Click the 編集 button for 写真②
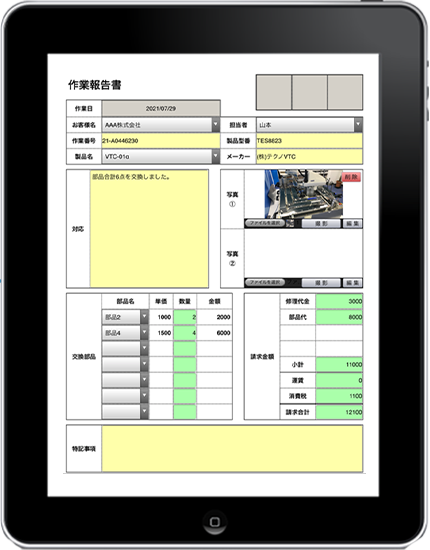The height and width of the screenshot is (550, 430). (352, 283)
